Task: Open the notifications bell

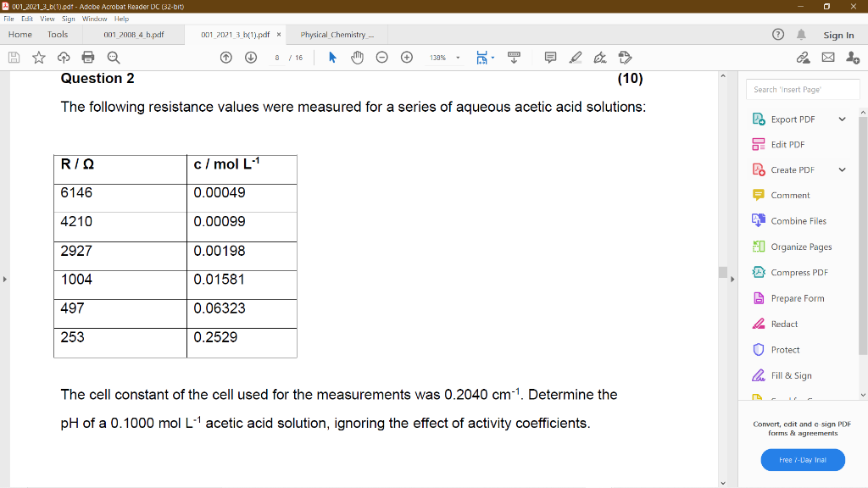Action: (x=801, y=34)
